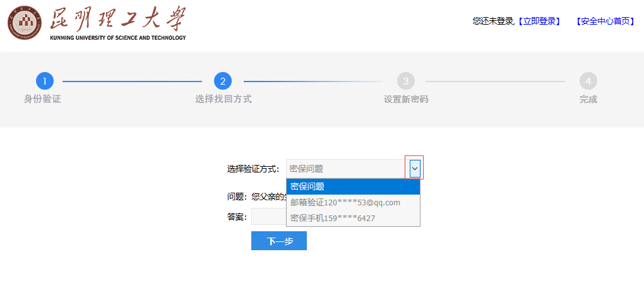Choose the 密保问题 highlighted option
Viewport: 644px width, 290px height.
(353, 186)
